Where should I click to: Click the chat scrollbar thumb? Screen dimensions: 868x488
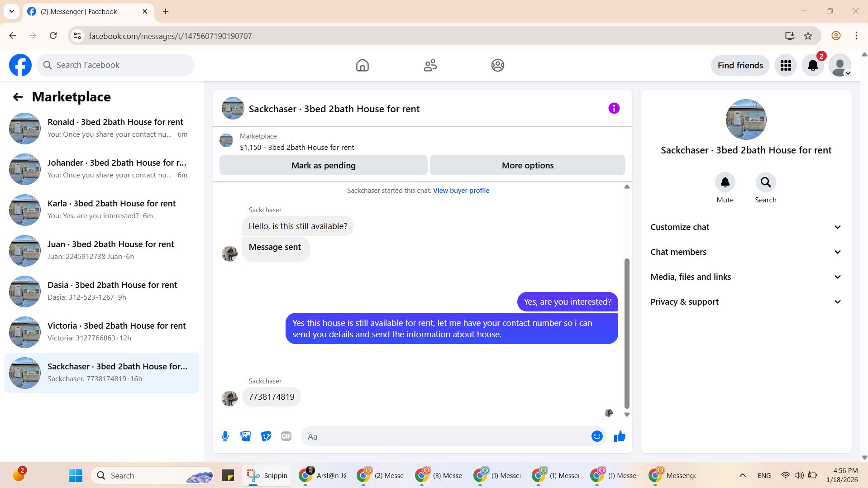pos(627,334)
